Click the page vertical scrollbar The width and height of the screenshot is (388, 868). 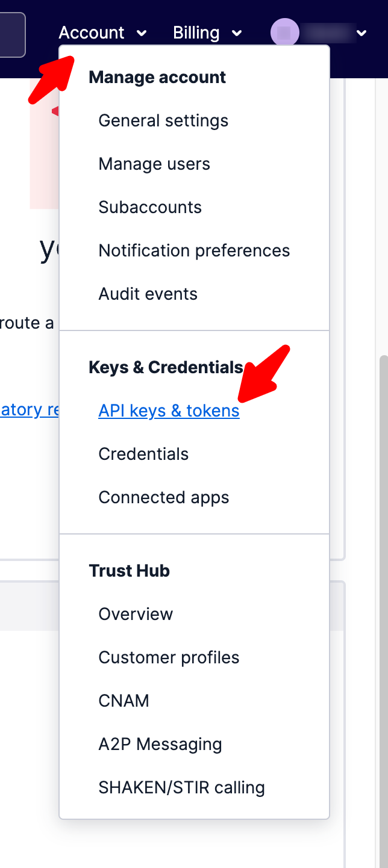[383, 542]
